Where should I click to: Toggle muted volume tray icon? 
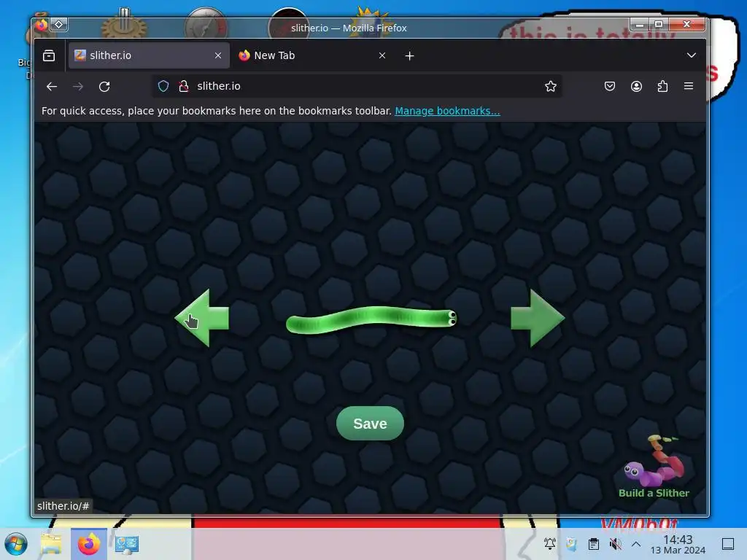(x=616, y=543)
